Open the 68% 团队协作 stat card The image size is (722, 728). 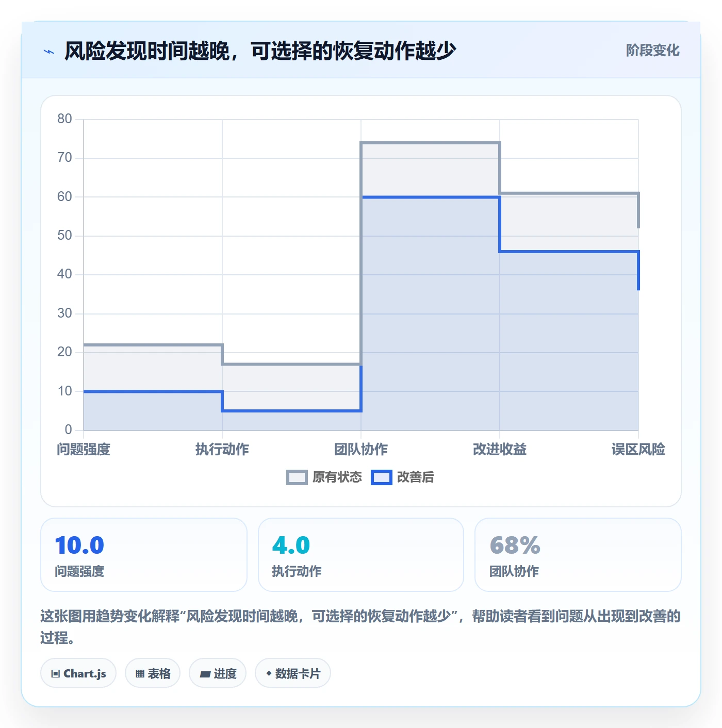[x=578, y=555]
